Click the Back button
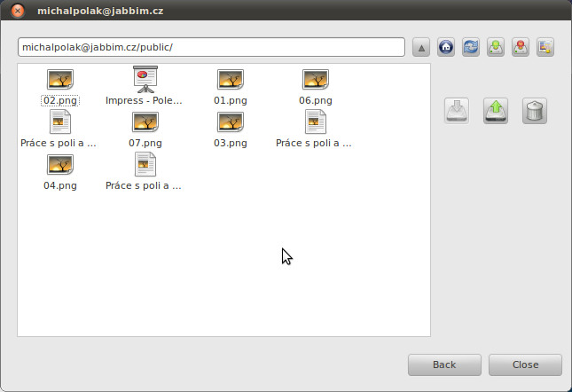572x392 pixels. tap(444, 365)
